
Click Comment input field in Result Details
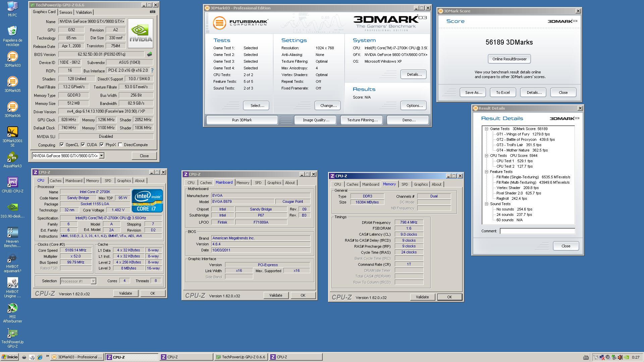click(x=537, y=231)
